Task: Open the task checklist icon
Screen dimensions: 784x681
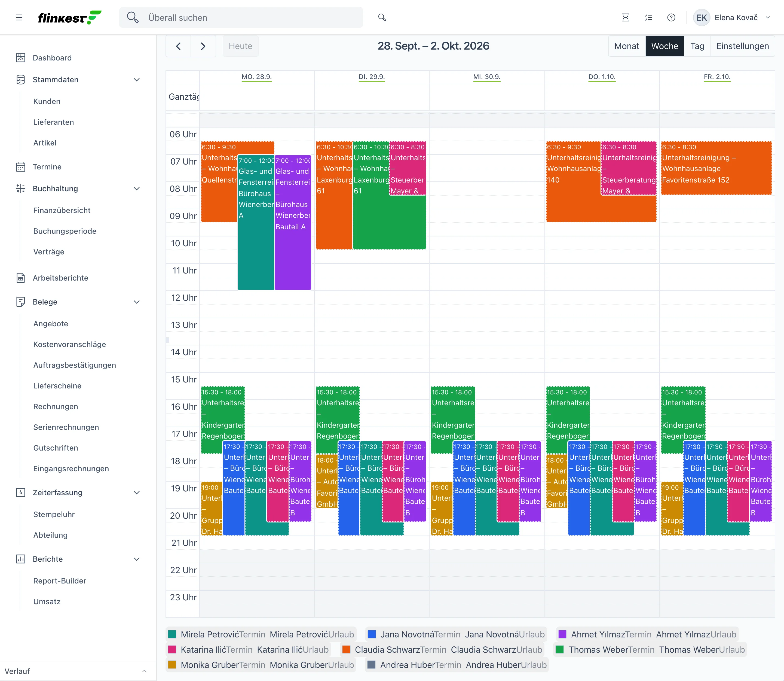Action: (648, 17)
